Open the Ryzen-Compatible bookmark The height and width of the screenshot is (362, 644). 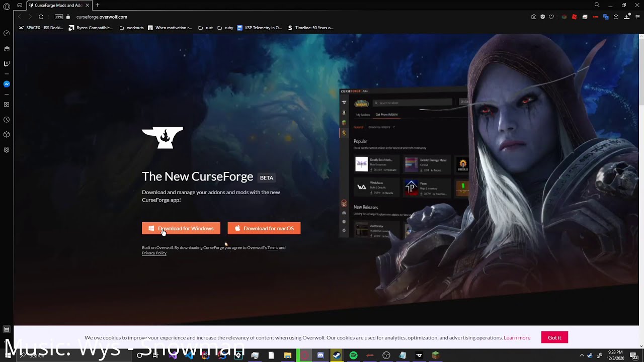coord(91,28)
